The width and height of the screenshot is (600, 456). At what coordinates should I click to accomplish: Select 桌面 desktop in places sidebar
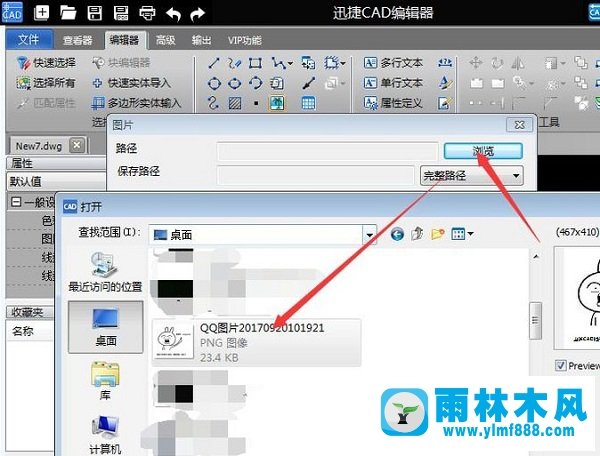[106, 327]
